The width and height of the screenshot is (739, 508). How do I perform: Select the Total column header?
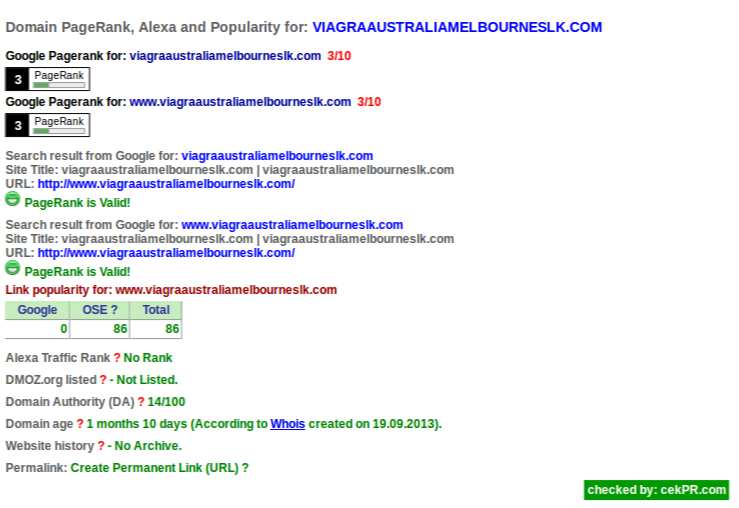(156, 310)
